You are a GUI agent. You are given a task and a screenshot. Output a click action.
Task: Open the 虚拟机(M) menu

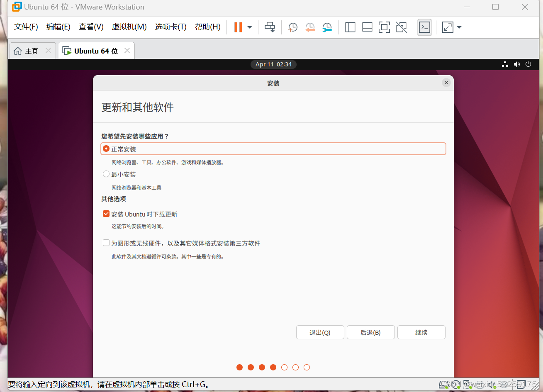(129, 27)
